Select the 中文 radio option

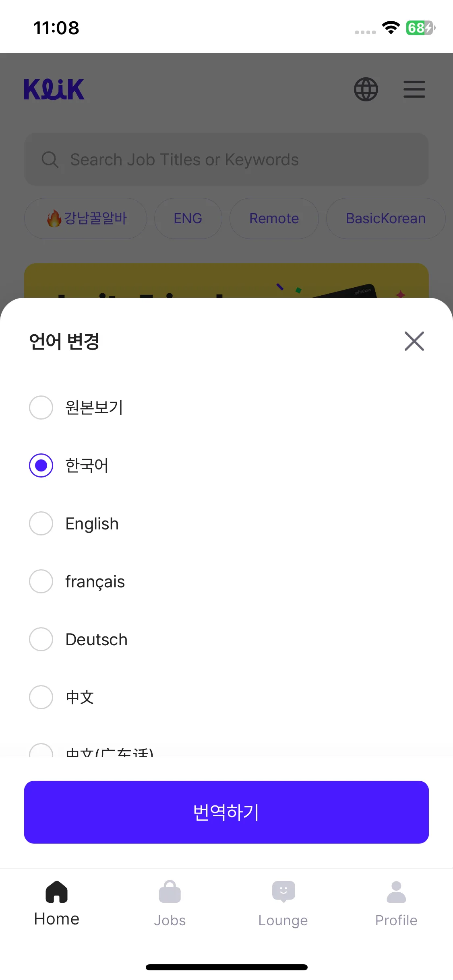[x=41, y=697]
